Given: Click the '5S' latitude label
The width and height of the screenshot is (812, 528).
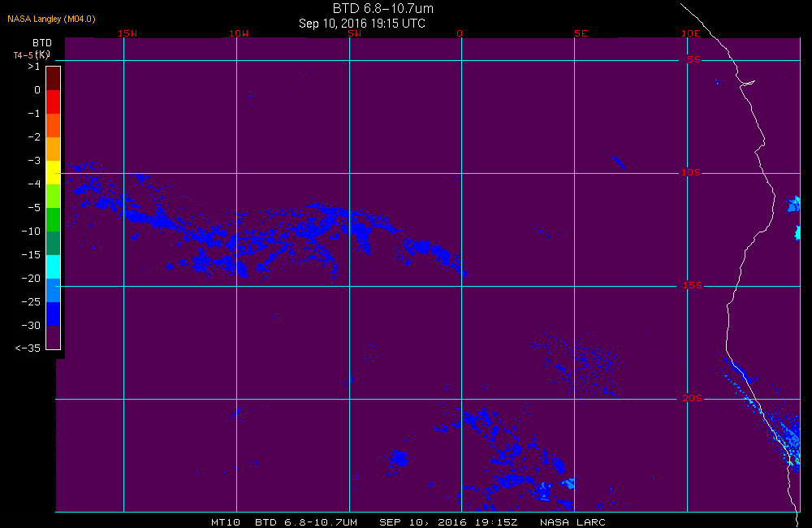Looking at the screenshot, I should click(693, 59).
